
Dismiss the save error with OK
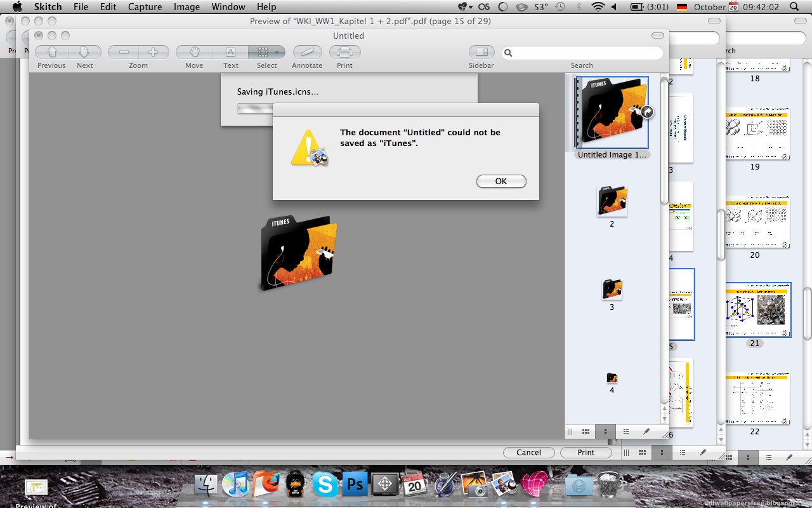[x=501, y=182]
